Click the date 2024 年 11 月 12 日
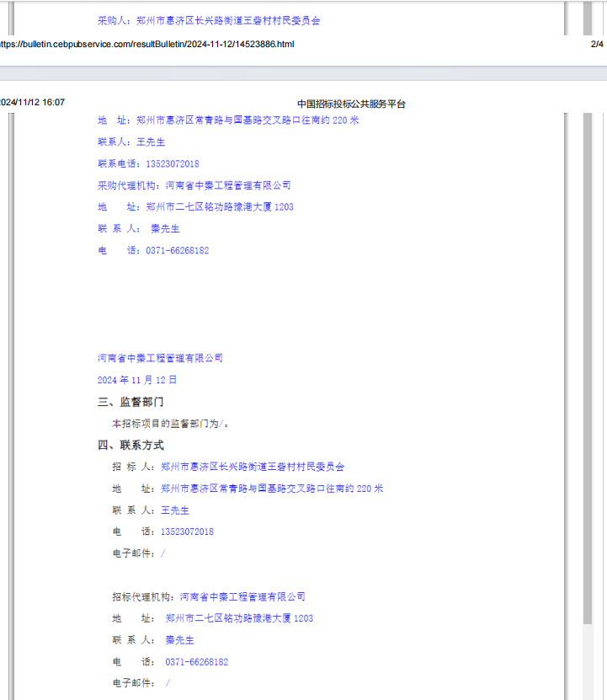Screen dimensions: 607x700 (137, 380)
